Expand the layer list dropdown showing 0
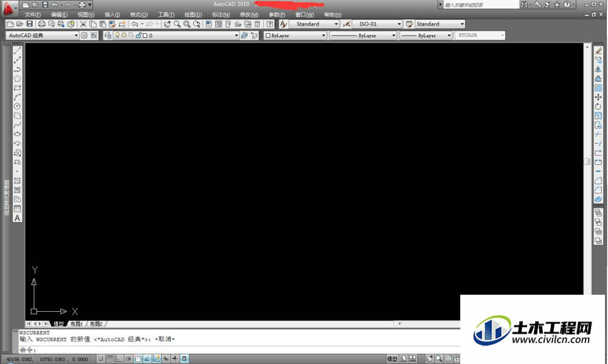Viewport: 608px width, 364px height. point(176,35)
